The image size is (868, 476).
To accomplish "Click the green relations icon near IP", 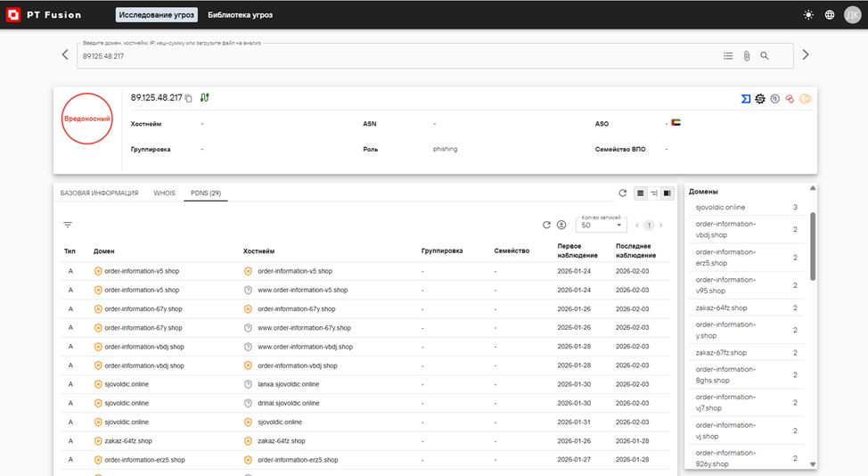I will pos(205,97).
